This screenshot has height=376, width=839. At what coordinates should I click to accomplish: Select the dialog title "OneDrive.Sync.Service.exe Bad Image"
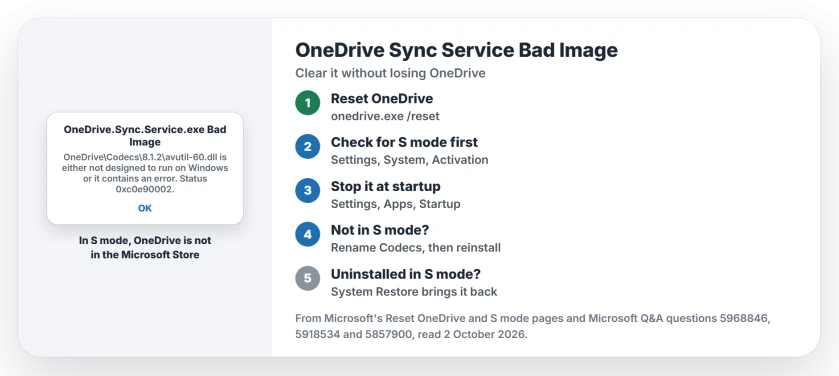(145, 136)
